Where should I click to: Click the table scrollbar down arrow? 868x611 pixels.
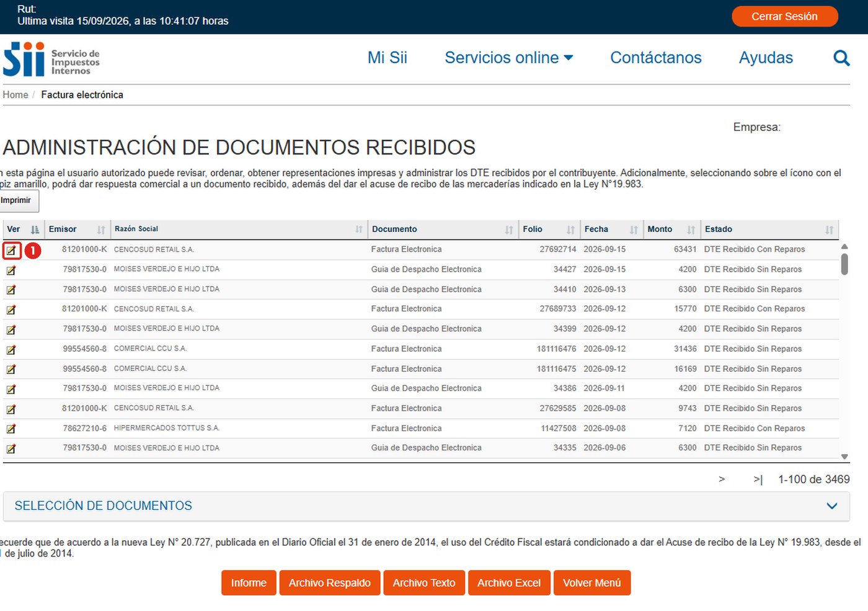click(x=844, y=457)
